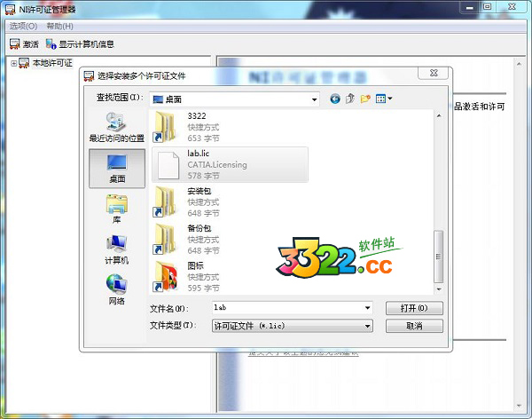This screenshot has height=419, width=532.
Task: Create a new folder icon
Action: tap(365, 99)
